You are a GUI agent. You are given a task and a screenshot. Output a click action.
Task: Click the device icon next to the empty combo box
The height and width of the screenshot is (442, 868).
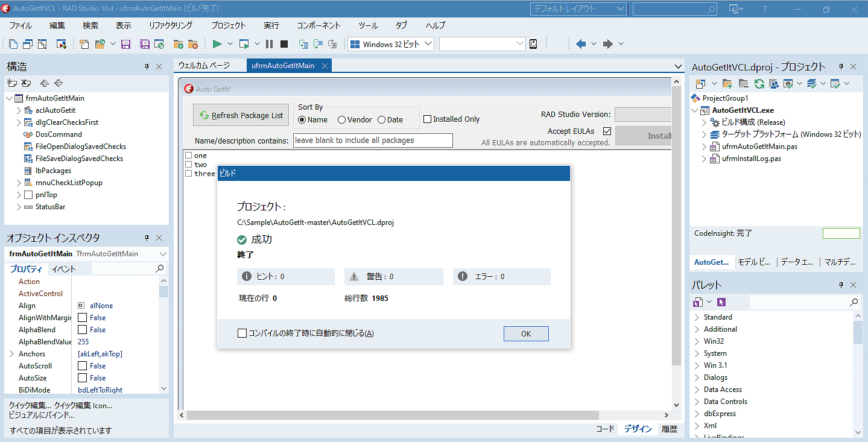click(x=533, y=44)
